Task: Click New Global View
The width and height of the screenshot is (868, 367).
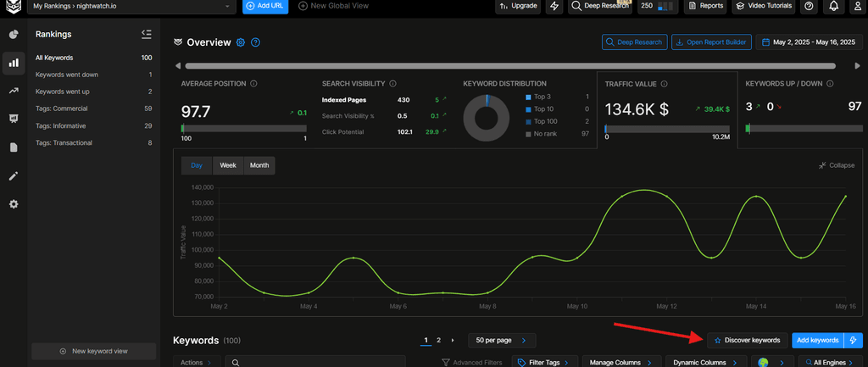Action: pos(333,6)
